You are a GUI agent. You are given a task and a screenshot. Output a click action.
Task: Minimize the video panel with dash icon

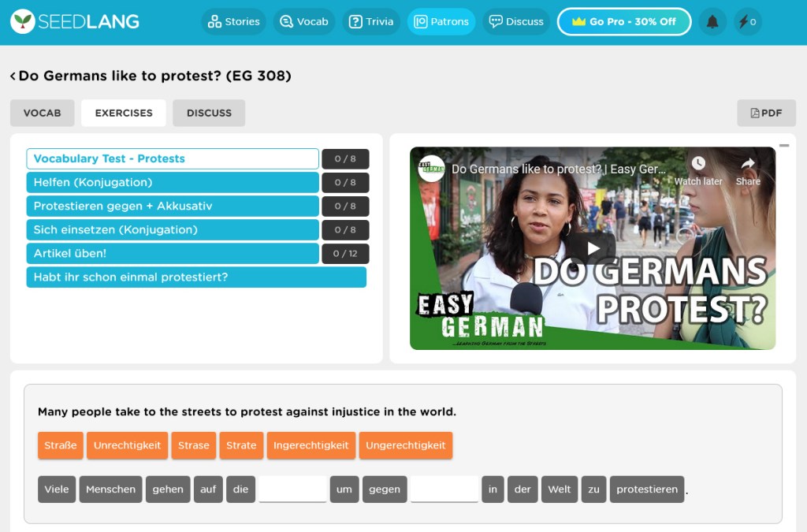(x=784, y=146)
